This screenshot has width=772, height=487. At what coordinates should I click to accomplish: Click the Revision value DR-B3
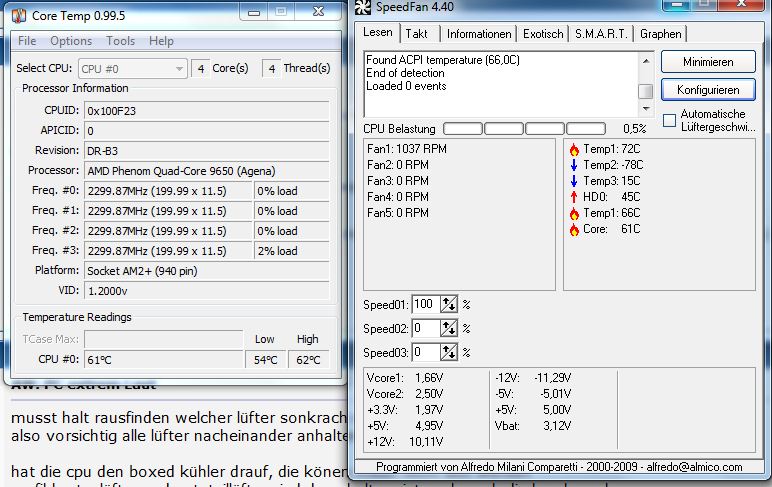pos(206,151)
